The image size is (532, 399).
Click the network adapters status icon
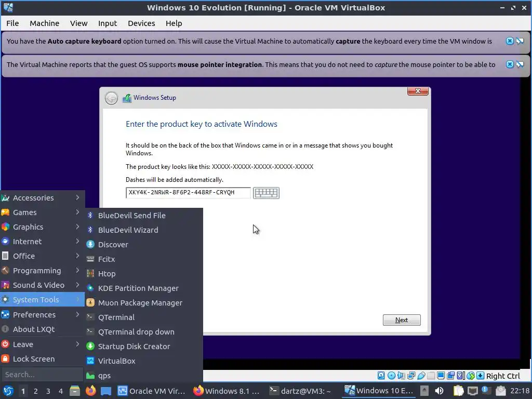click(x=411, y=376)
